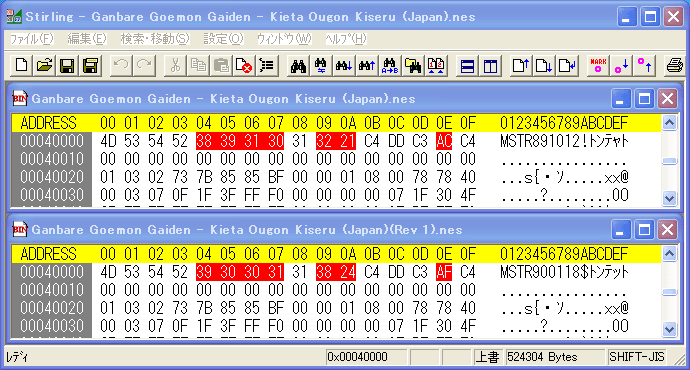
Task: Click the 0x00040000 status bar field
Action: pyautogui.click(x=366, y=357)
